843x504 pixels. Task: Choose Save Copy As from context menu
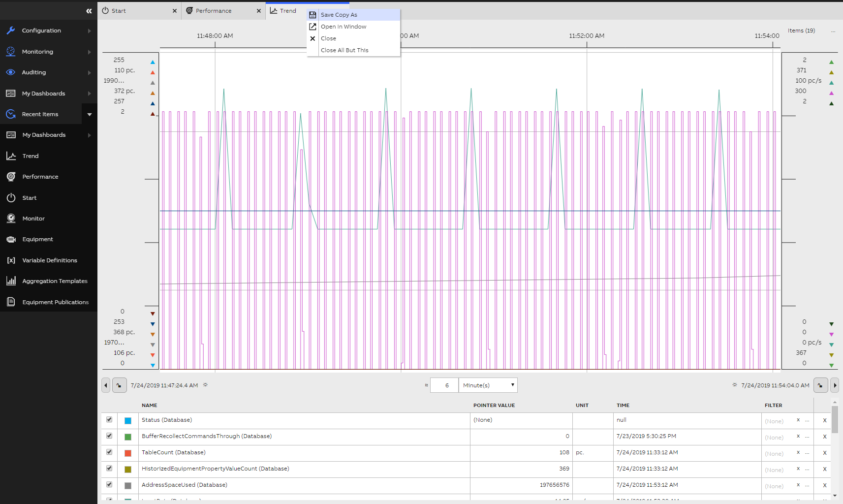tap(339, 15)
